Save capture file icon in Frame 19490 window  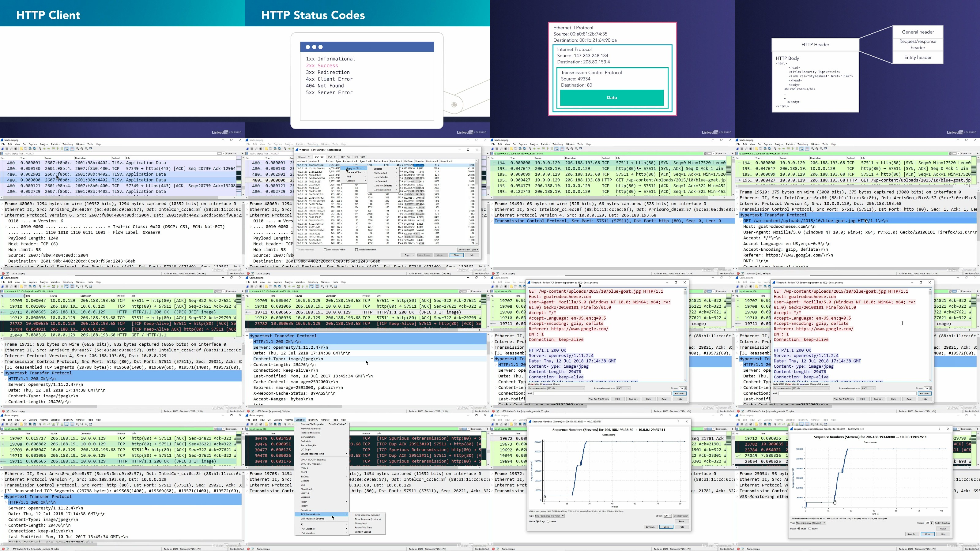(515, 149)
